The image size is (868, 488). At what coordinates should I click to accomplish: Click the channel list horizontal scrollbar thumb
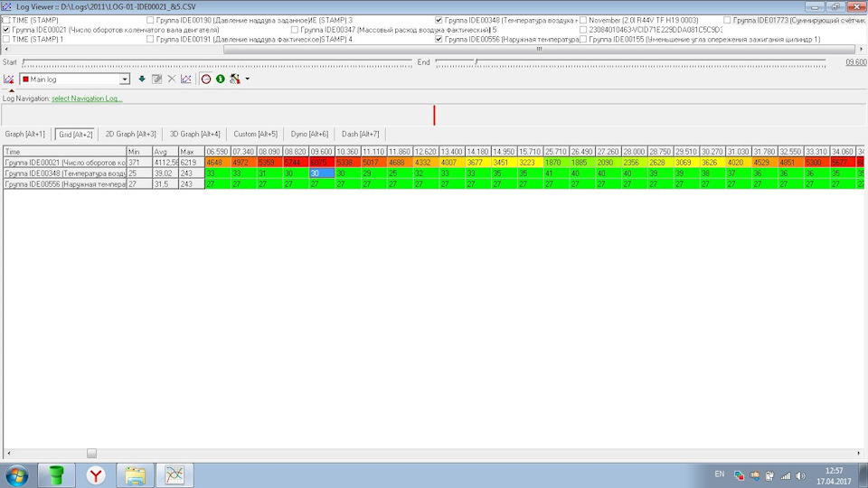click(539, 49)
